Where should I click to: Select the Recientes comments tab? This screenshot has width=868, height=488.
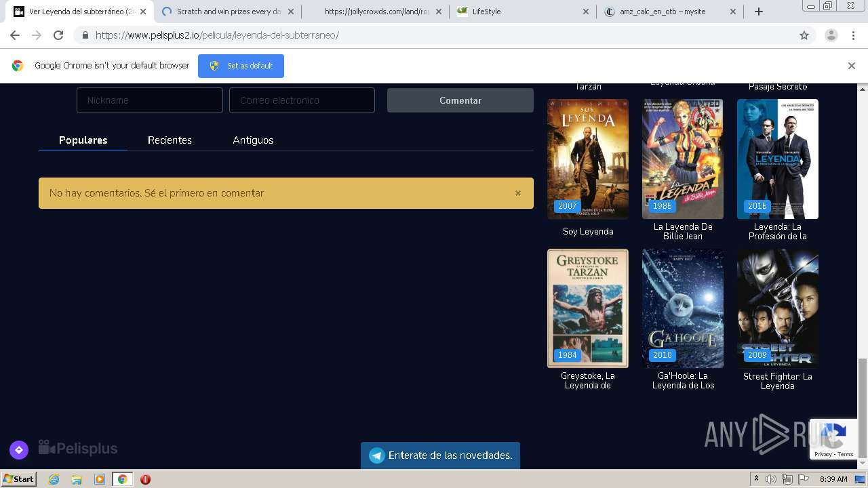(170, 140)
